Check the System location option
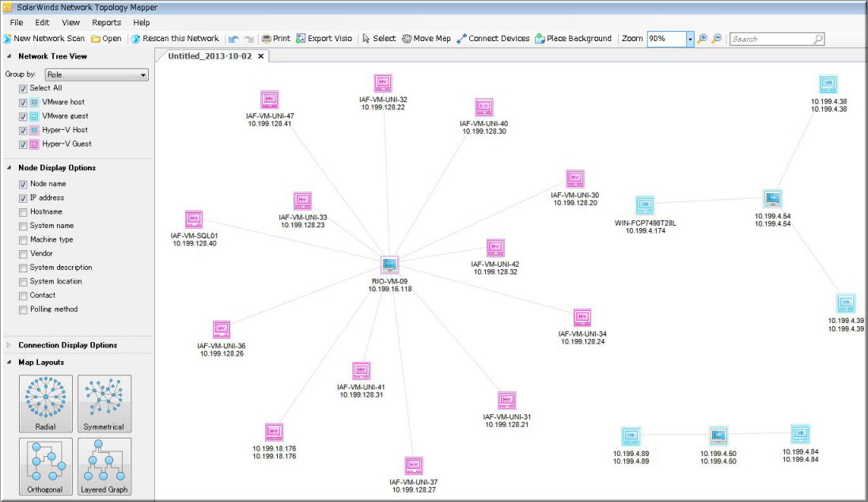Image resolution: width=868 pixels, height=502 pixels. coord(23,282)
